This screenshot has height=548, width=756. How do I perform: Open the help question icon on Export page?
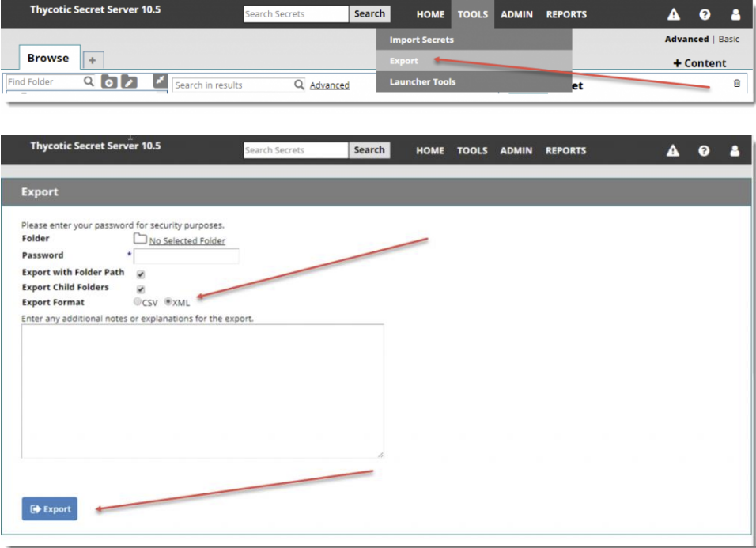(704, 151)
